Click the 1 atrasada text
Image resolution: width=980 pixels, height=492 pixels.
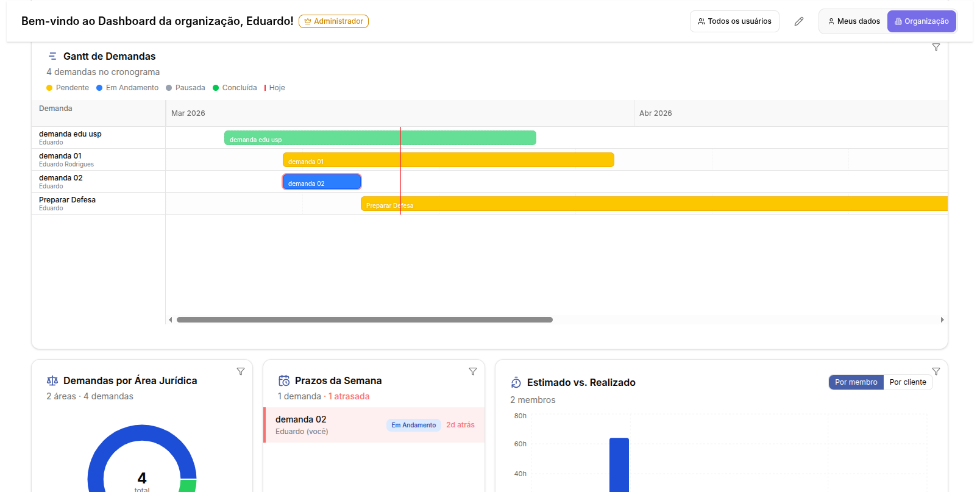coord(349,396)
